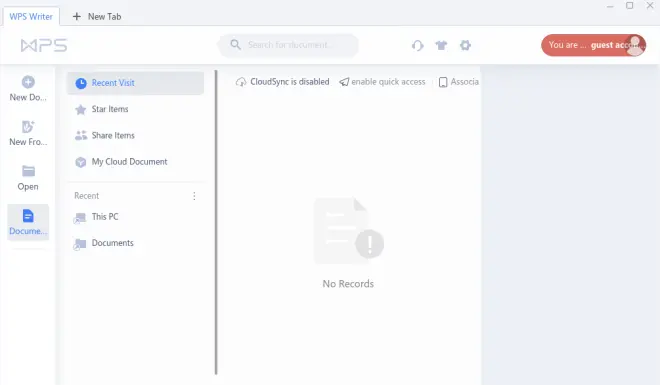Open settings gear icon
The width and height of the screenshot is (660, 385).
(x=465, y=45)
